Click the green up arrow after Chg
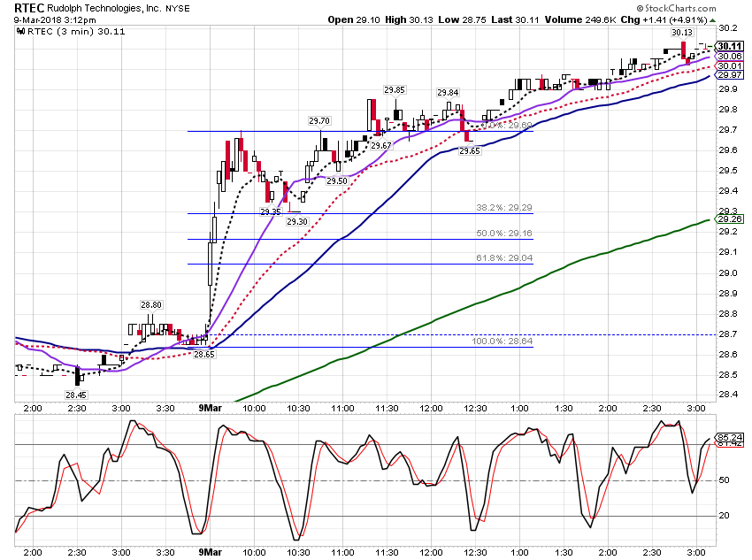 coord(712,20)
